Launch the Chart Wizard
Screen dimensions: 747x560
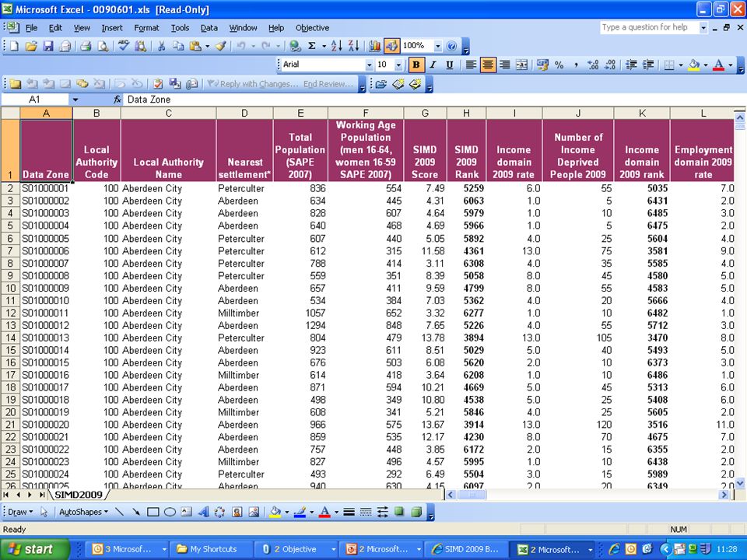(375, 46)
